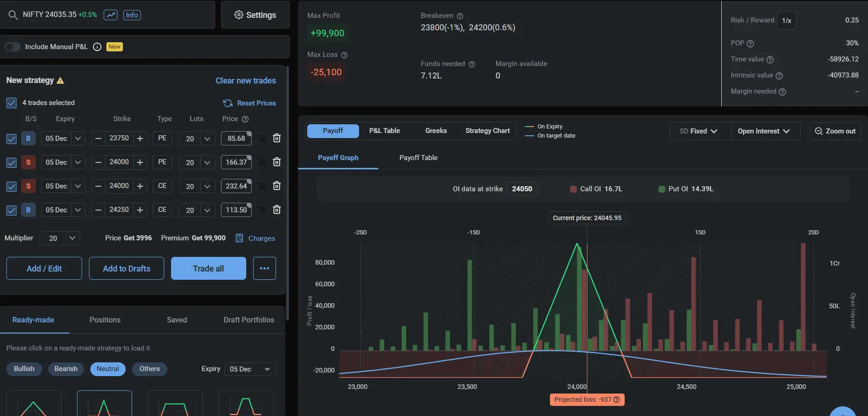Open the NIFTY chart icon button
Viewport: 868px width, 416px height.
pyautogui.click(x=111, y=15)
